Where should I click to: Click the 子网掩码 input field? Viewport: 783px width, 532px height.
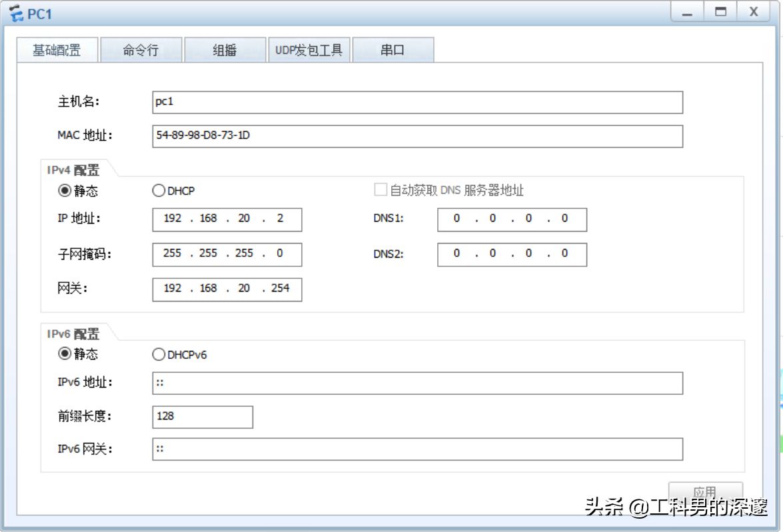pos(227,254)
